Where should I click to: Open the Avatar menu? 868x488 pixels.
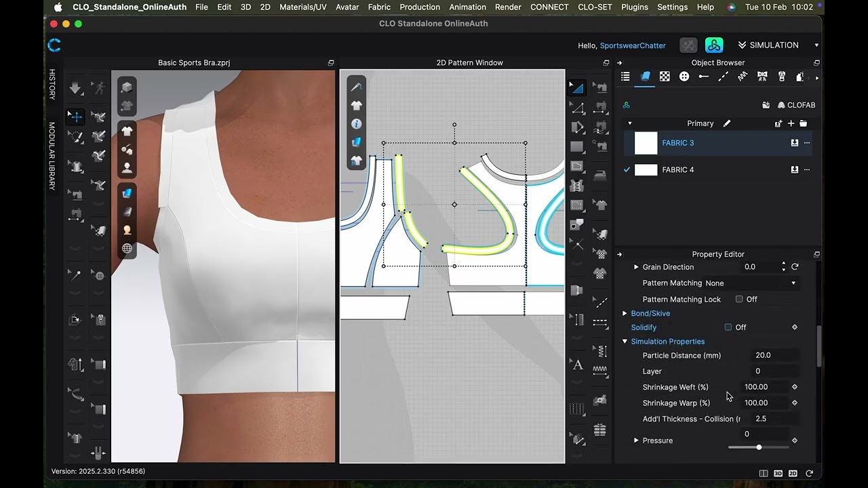(x=347, y=7)
